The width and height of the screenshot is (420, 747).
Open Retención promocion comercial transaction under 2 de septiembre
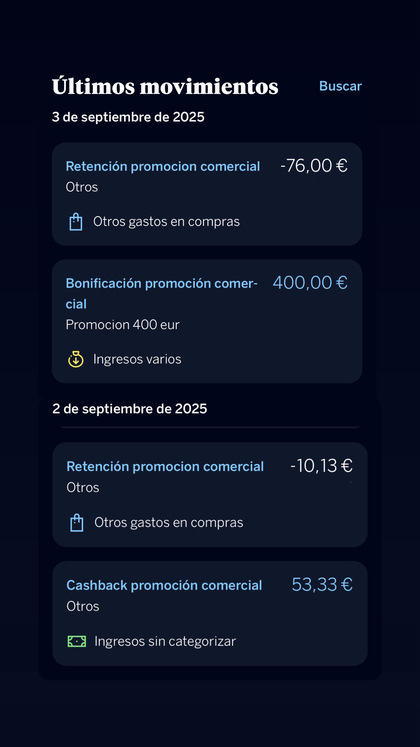pyautogui.click(x=165, y=467)
